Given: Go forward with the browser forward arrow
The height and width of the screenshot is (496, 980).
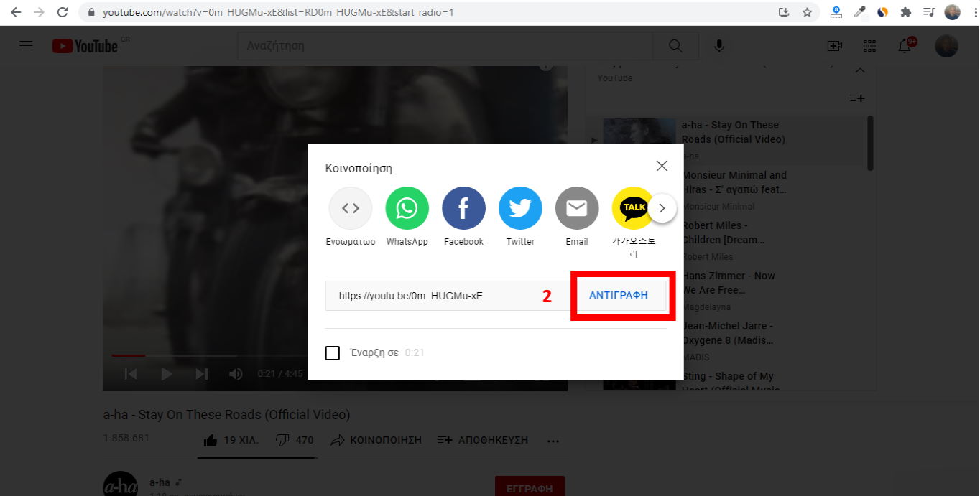Looking at the screenshot, I should 39,12.
